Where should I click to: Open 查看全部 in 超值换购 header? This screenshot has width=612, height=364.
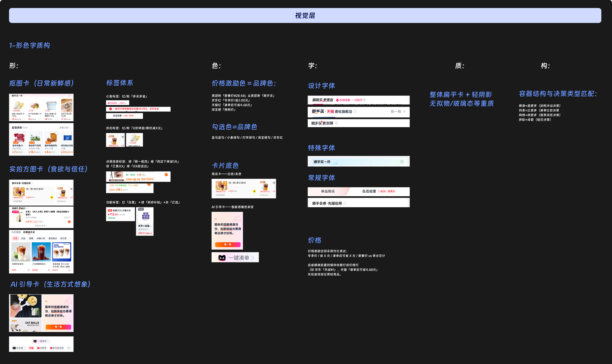pyautogui.click(x=65, y=128)
